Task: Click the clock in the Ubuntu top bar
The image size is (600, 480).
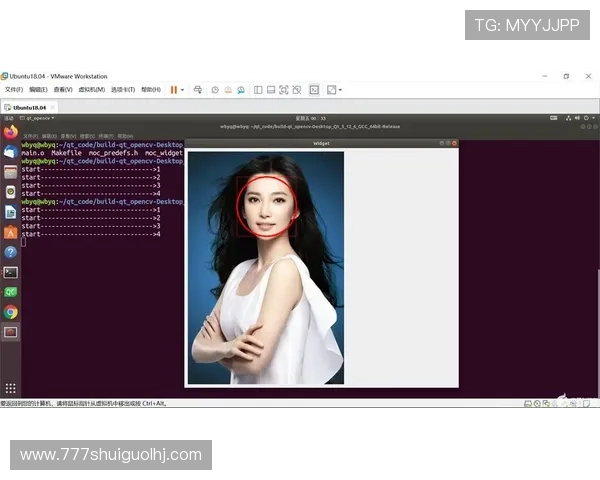Action: 310,118
